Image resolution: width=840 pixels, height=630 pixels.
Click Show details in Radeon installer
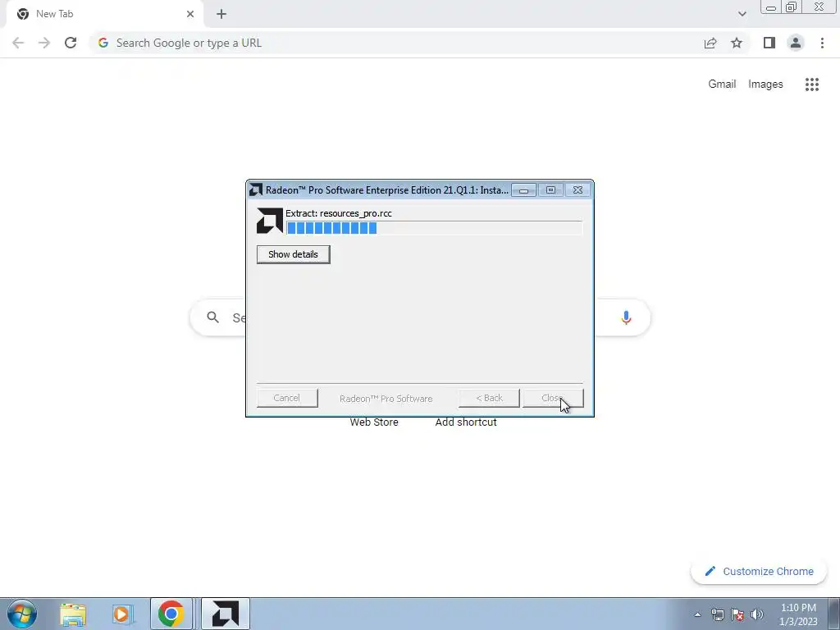293,254
